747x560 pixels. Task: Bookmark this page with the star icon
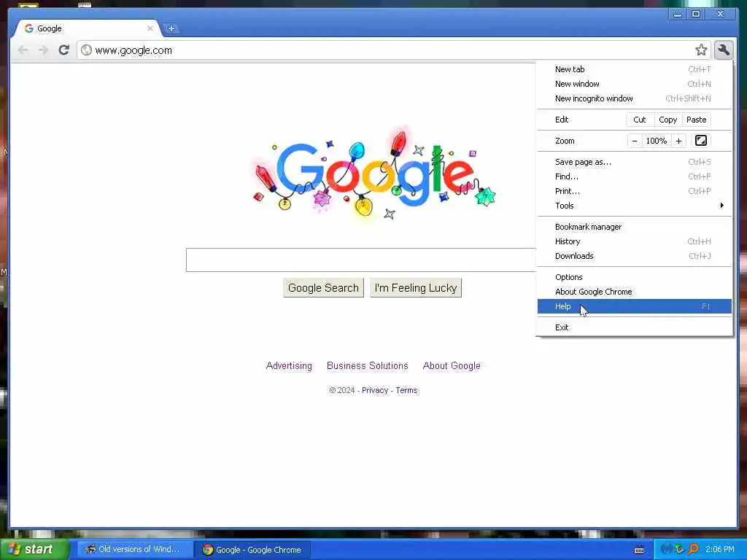point(701,50)
